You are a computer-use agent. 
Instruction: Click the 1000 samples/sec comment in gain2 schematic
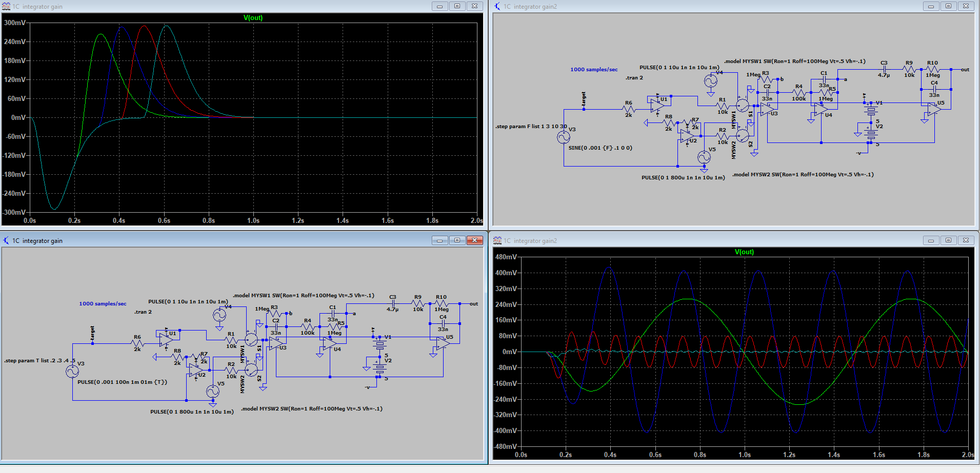tap(594, 69)
